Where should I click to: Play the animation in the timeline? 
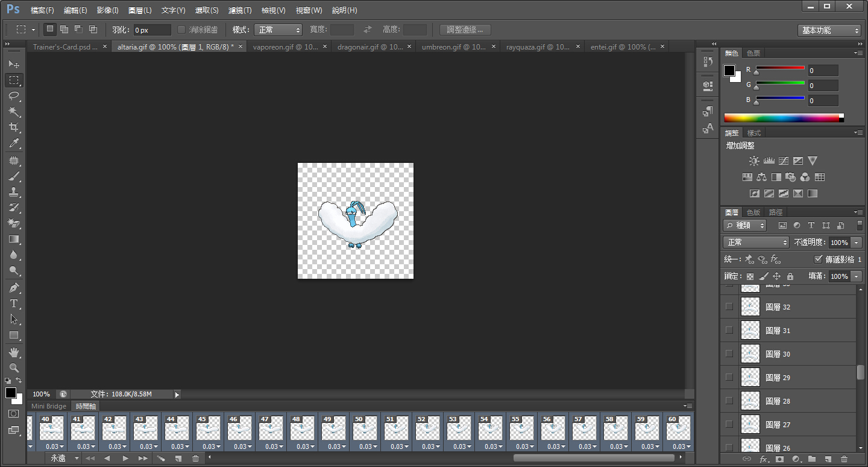tap(125, 459)
